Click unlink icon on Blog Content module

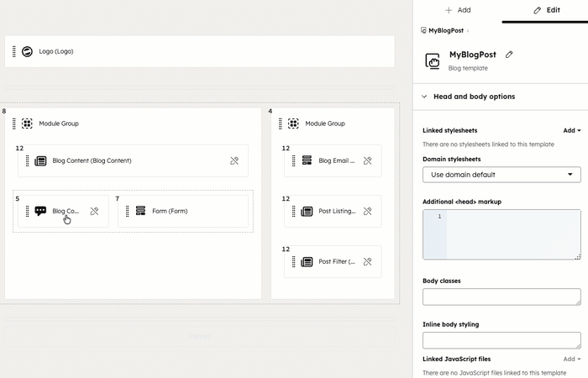[234, 160]
